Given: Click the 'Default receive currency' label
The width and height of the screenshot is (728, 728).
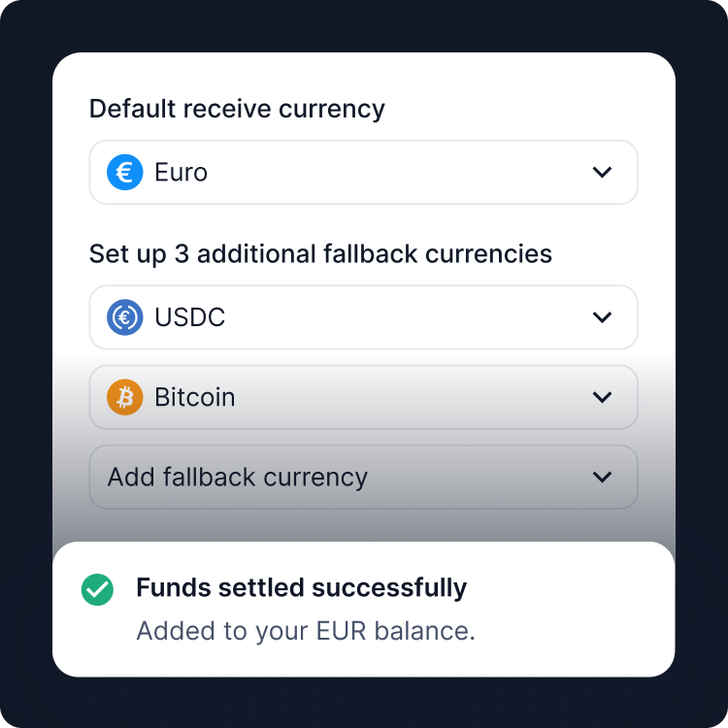Looking at the screenshot, I should [x=237, y=109].
